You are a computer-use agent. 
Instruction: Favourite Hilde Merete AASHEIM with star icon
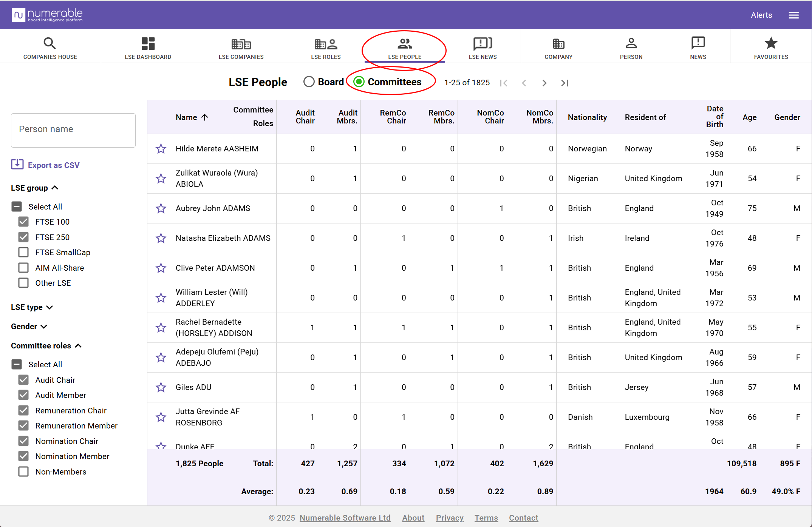[x=161, y=149]
